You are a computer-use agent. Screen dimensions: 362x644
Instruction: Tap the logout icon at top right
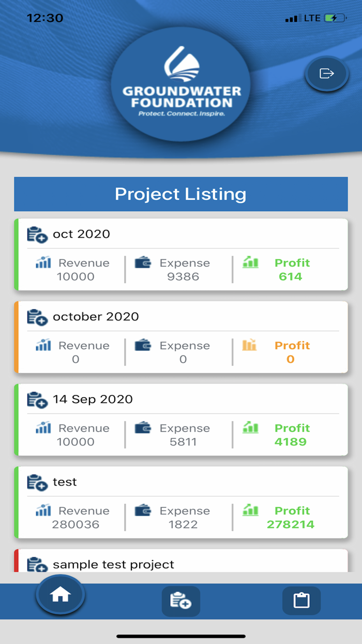[x=326, y=74]
